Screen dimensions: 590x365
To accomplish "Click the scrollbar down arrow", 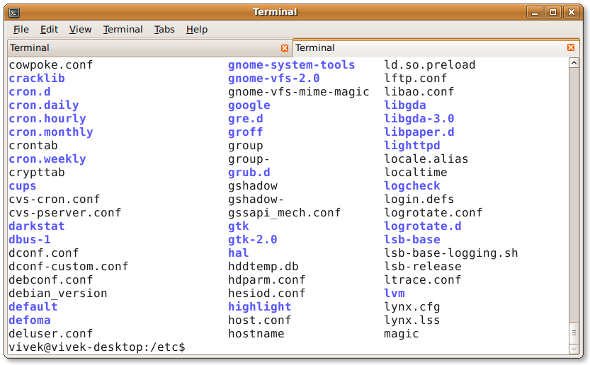I will coord(574,349).
